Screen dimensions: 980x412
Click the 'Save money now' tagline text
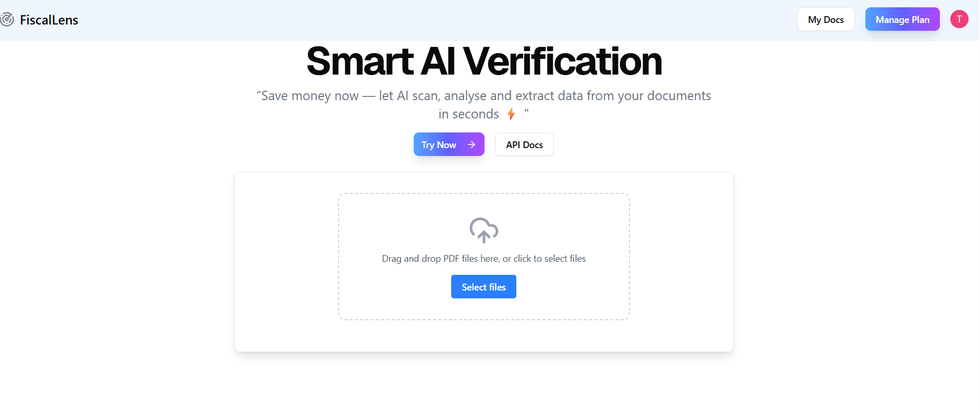tap(310, 96)
